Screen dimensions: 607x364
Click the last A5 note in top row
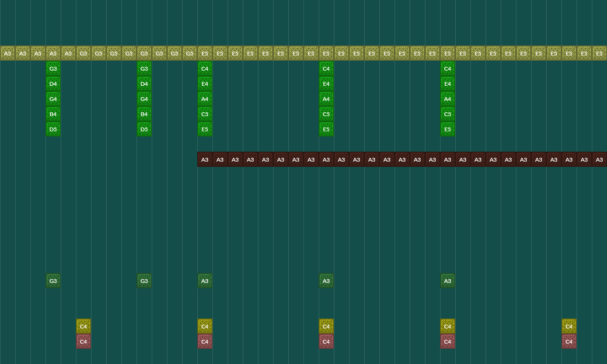(68, 54)
